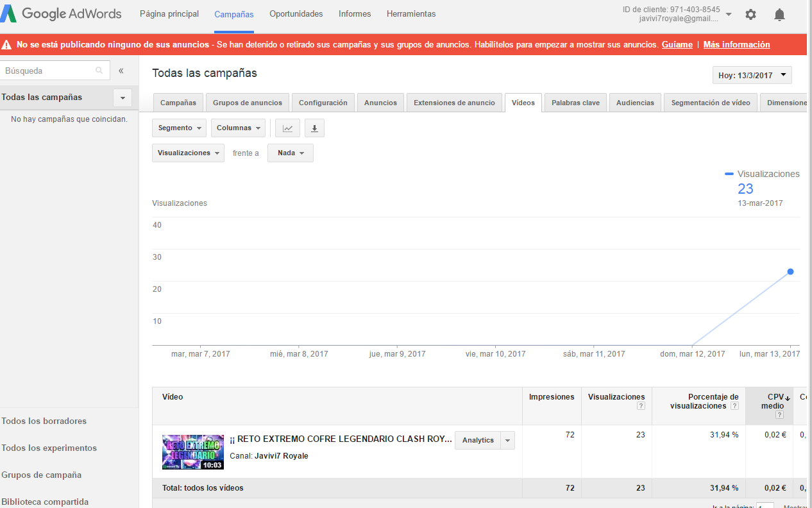Switch to the Audiencias tab
The width and height of the screenshot is (812, 508).
(x=635, y=103)
